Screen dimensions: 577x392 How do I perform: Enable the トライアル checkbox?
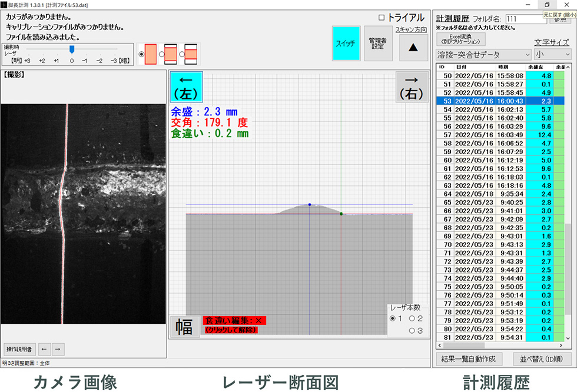(x=382, y=18)
